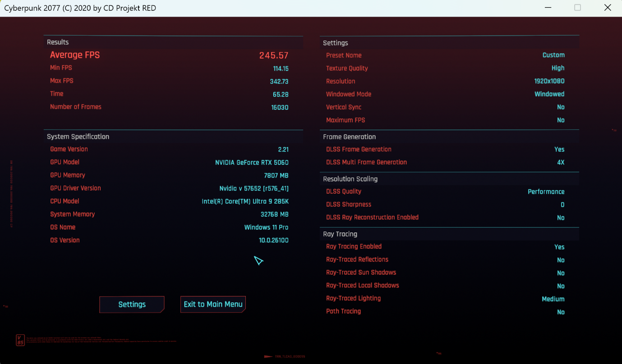Click the Ray Tracing section header

[340, 234]
